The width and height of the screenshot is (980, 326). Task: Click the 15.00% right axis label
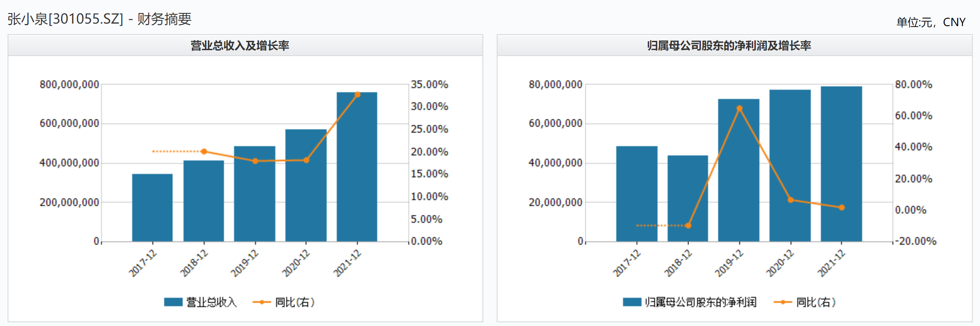click(x=429, y=174)
